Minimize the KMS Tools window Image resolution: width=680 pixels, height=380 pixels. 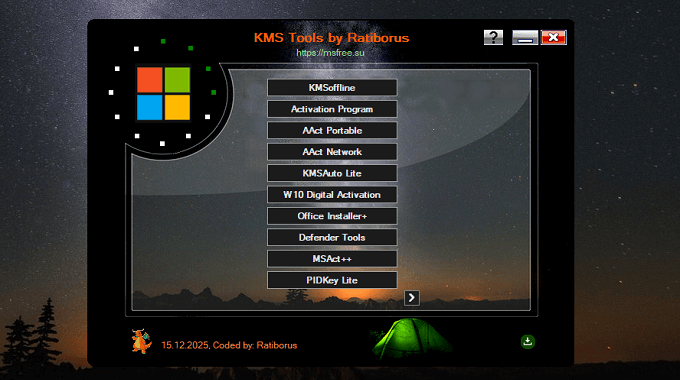coord(525,37)
